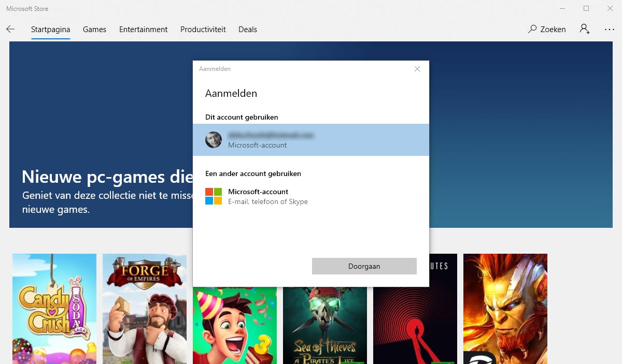Open the birthday party hat game tile
622x364 pixels.
click(235, 325)
